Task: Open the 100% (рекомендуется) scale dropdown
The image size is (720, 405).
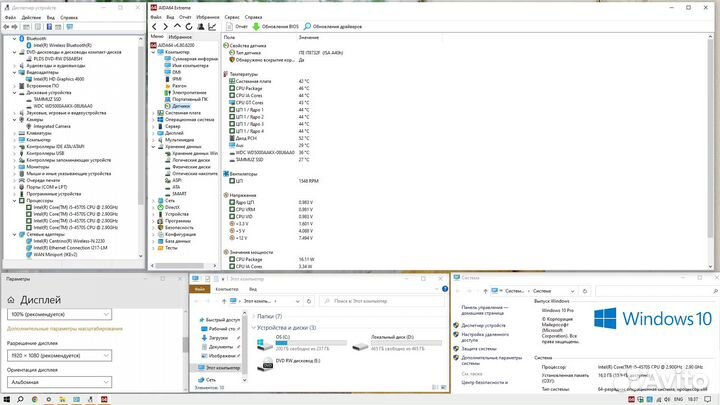Action: 59,315
